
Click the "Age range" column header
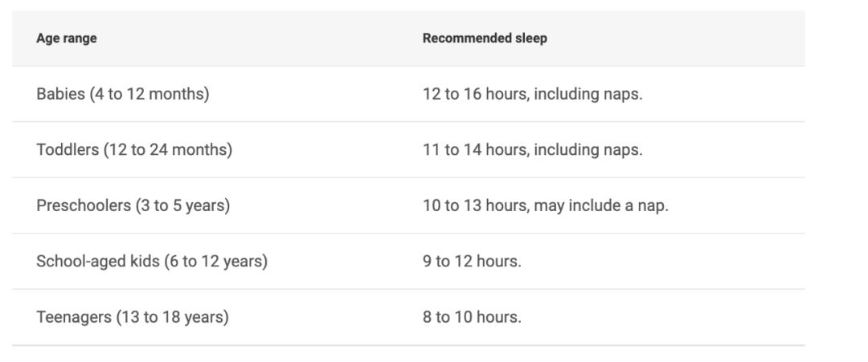(x=67, y=39)
